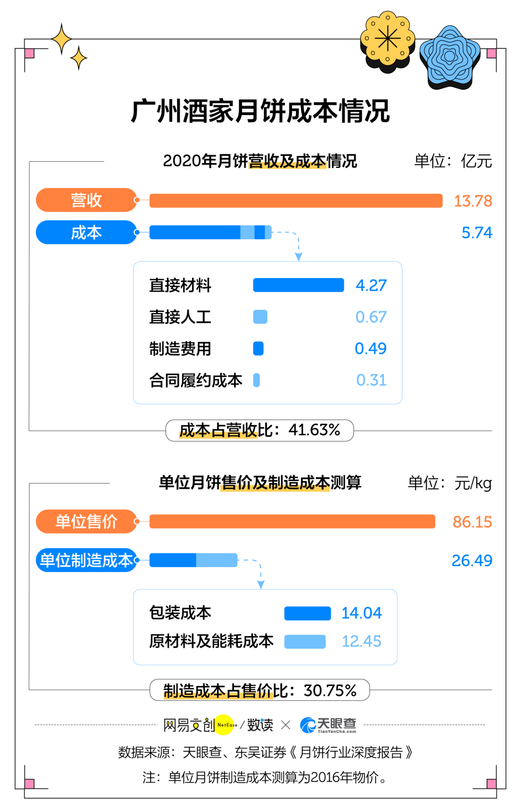Click the blue flower mooncake illustration

coord(450,57)
